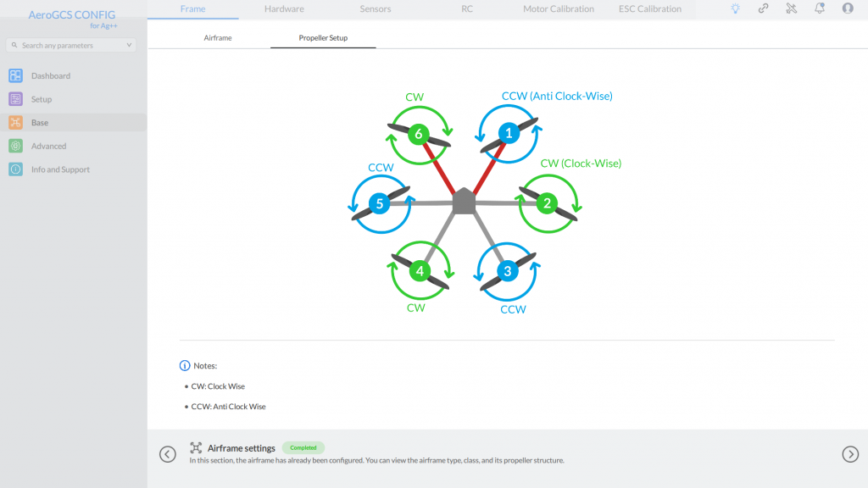The height and width of the screenshot is (488, 868).
Task: Open the notifications bell
Action: (x=820, y=8)
